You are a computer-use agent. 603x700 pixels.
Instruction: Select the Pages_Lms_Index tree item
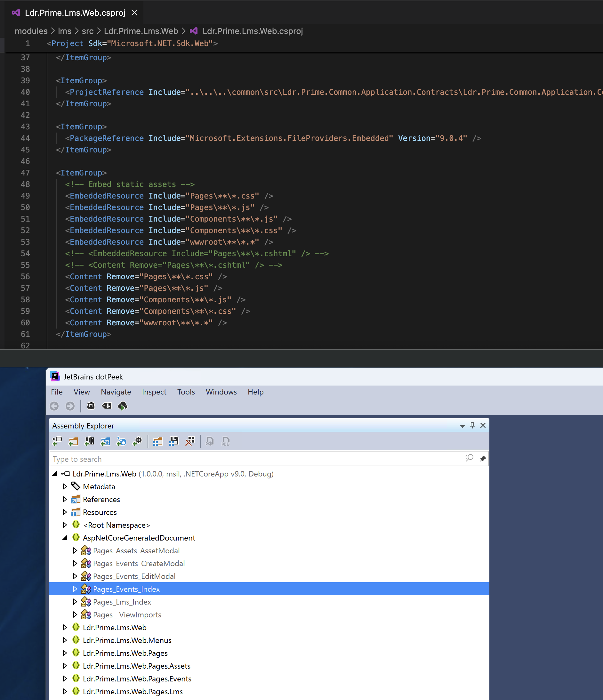pos(122,602)
